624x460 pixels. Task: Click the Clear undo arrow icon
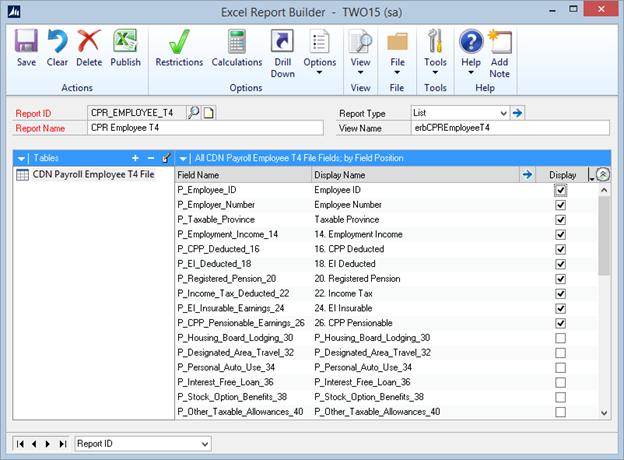tap(57, 41)
